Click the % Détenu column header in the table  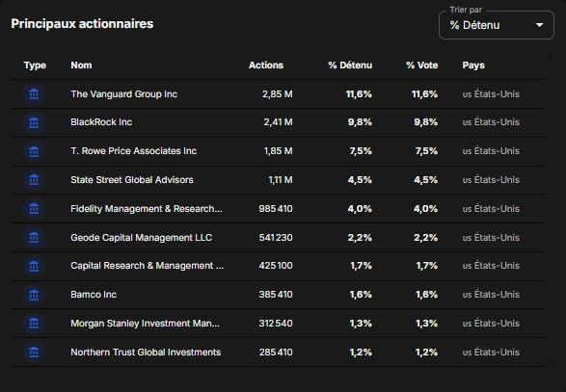click(350, 65)
